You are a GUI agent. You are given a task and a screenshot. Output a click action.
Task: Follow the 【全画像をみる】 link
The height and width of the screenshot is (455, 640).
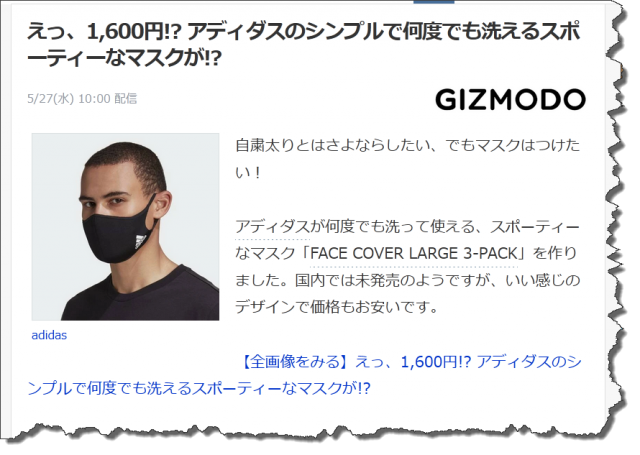293,362
